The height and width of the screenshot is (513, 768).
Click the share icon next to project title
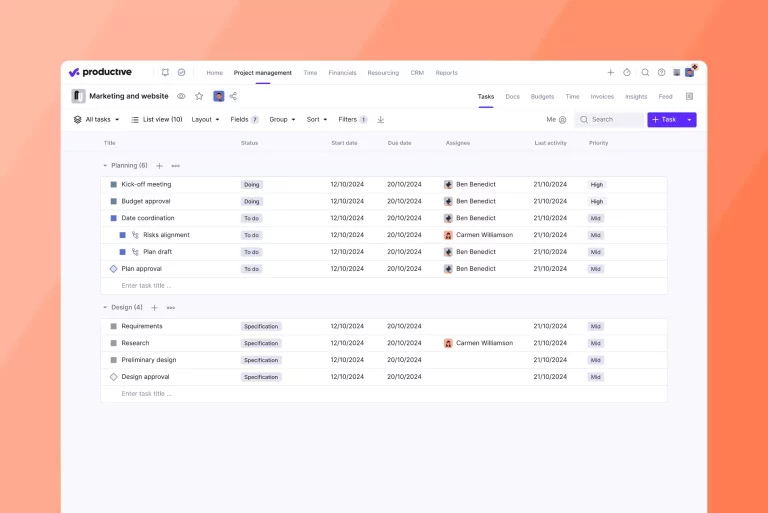pos(233,96)
